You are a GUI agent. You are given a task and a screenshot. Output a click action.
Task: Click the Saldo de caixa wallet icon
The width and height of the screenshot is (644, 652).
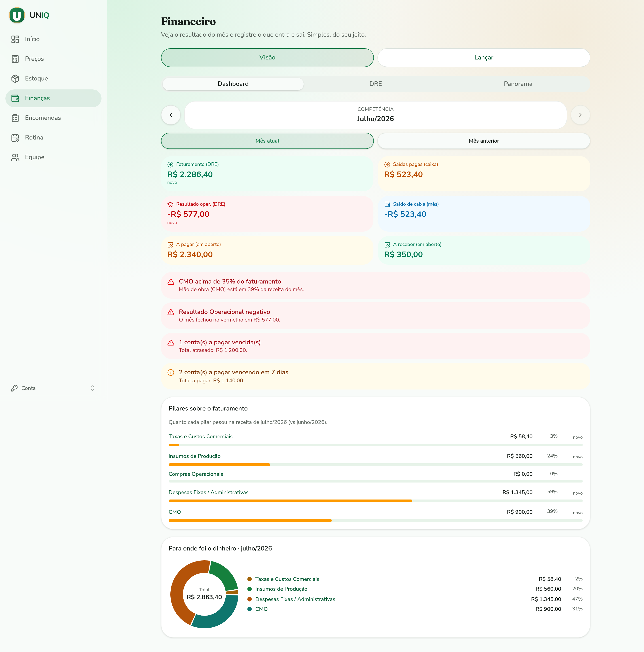(387, 204)
